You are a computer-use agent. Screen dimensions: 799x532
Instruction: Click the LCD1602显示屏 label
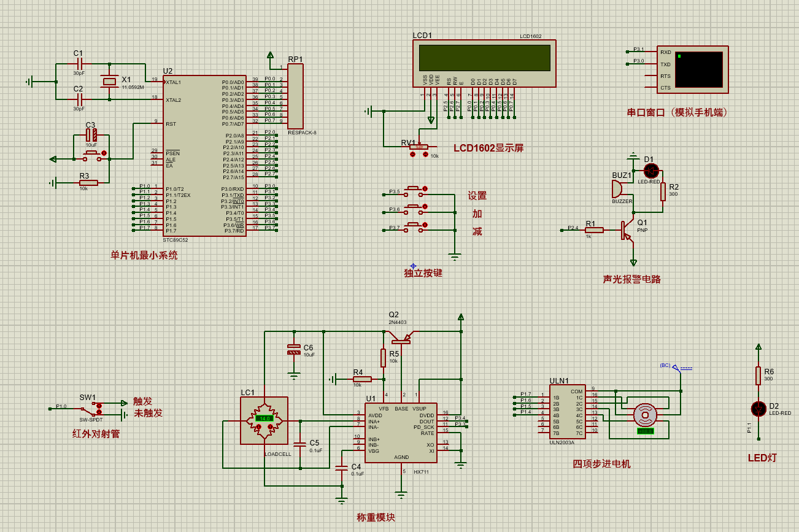[x=488, y=148]
